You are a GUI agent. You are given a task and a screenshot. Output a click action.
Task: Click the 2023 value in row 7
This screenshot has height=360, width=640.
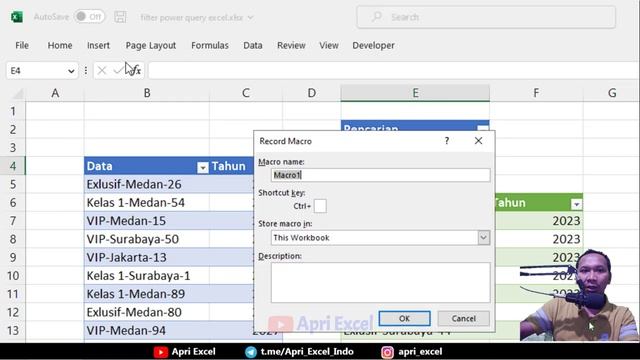566,221
